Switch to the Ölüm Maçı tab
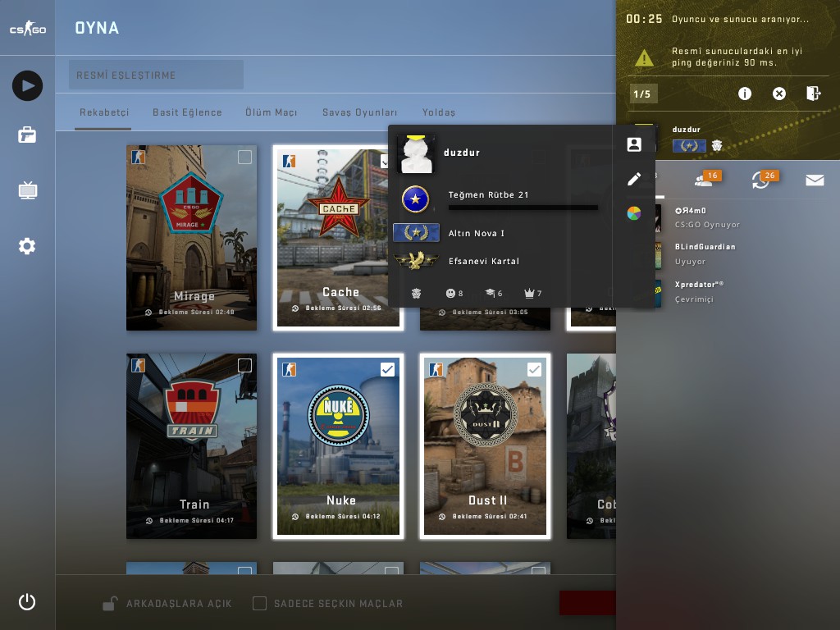The width and height of the screenshot is (840, 630). tap(271, 112)
